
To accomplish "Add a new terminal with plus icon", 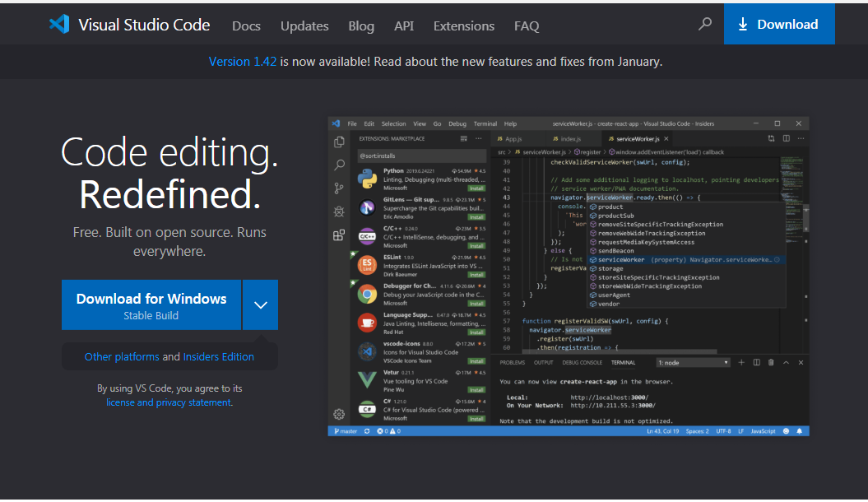I will click(741, 363).
